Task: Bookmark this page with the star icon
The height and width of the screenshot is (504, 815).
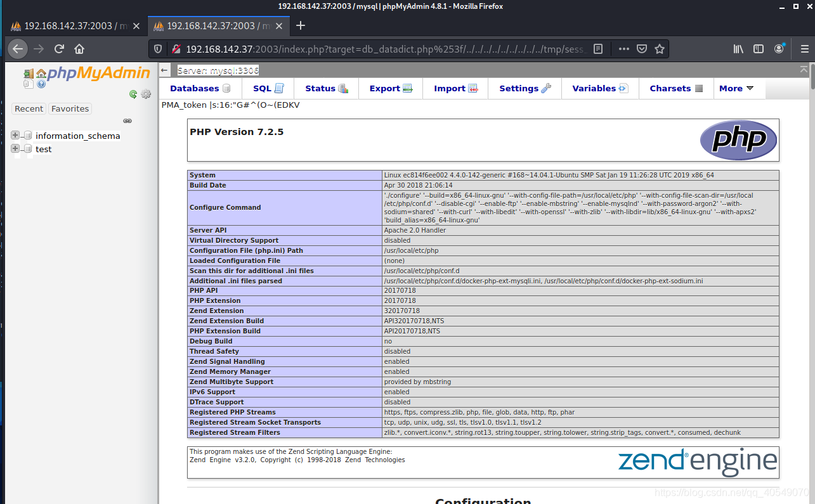Action: [x=659, y=49]
